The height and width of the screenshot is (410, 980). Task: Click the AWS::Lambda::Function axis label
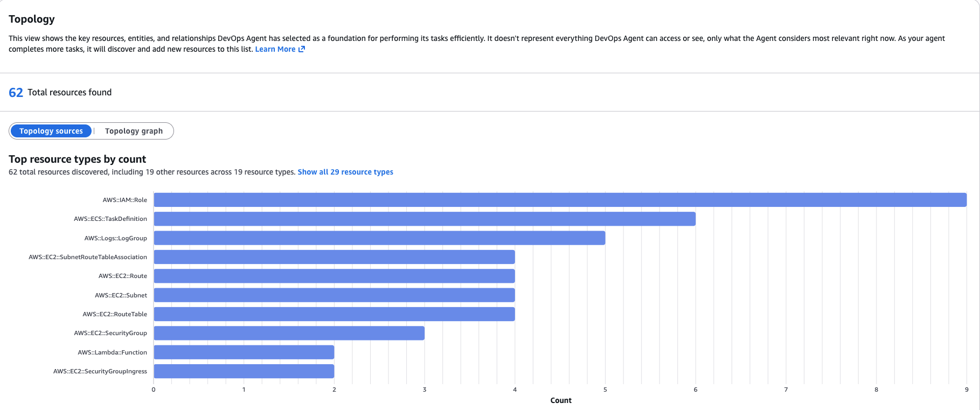coord(112,352)
